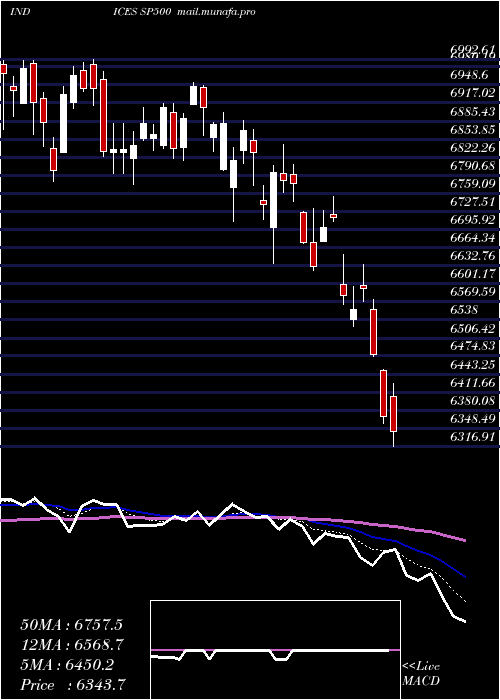
Task: Click the '50MA : 6757.5' readout
Action: tap(71, 625)
